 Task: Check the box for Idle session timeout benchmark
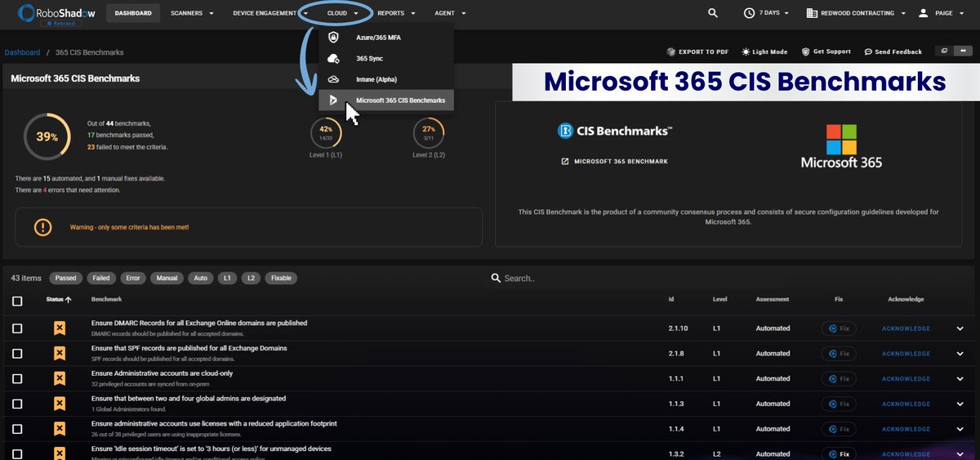click(17, 453)
